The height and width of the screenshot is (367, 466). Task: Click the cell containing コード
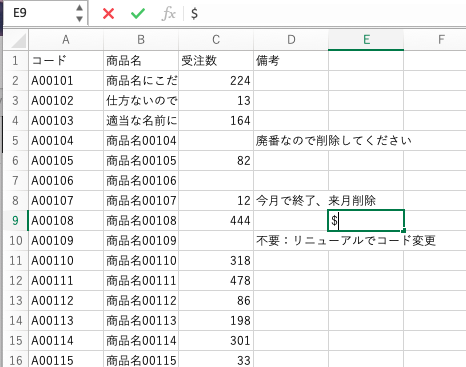[66, 61]
